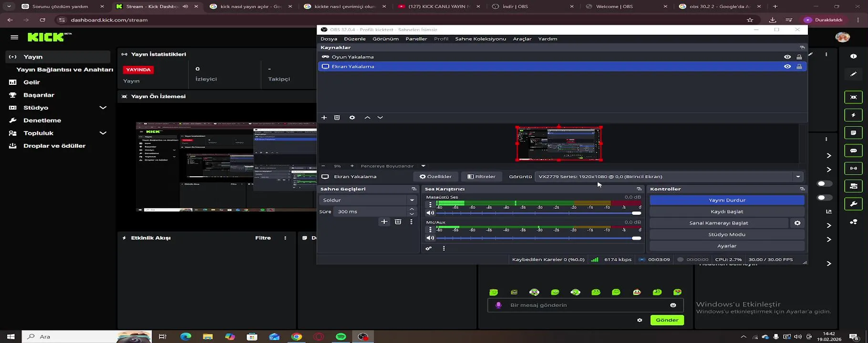Open Microsoft Edge from taskbar
Screen dimensions: 868x343
(x=186, y=337)
